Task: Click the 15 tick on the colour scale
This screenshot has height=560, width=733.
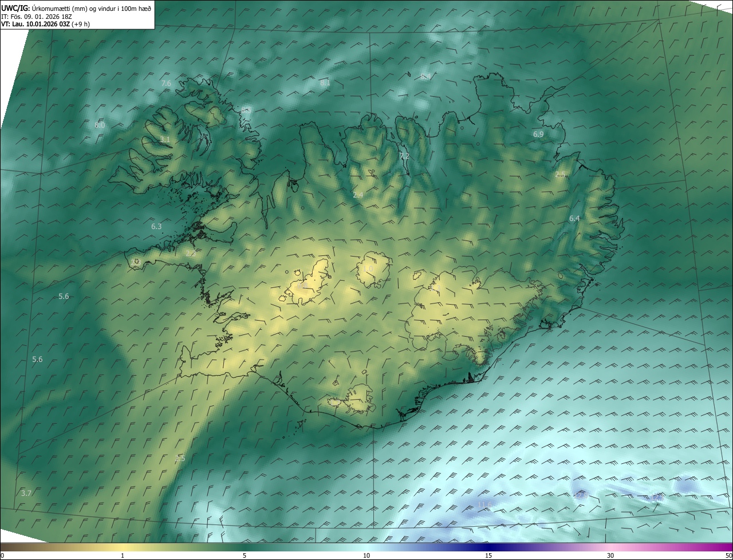Action: point(488,555)
